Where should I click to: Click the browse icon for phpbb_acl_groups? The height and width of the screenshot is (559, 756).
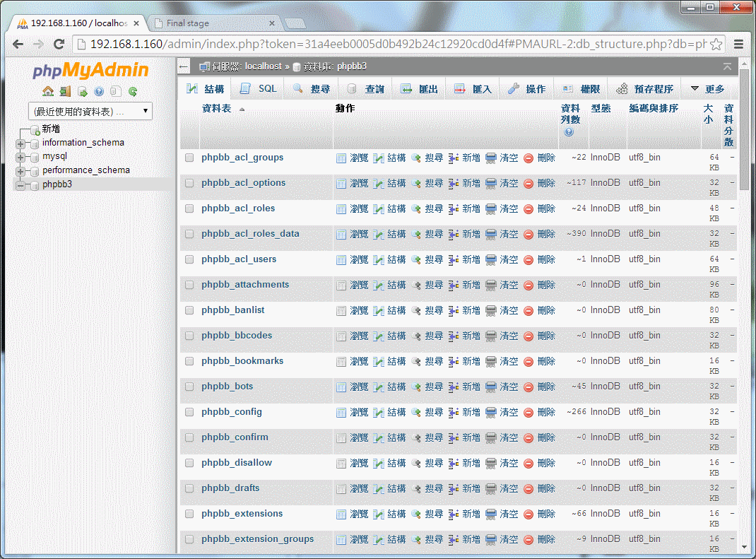(341, 158)
